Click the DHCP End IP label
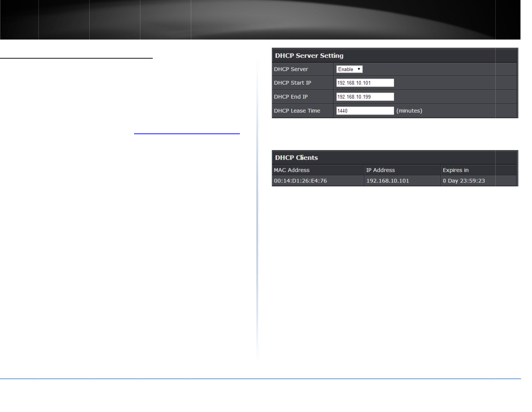The width and height of the screenshot is (532, 412). pyautogui.click(x=291, y=97)
